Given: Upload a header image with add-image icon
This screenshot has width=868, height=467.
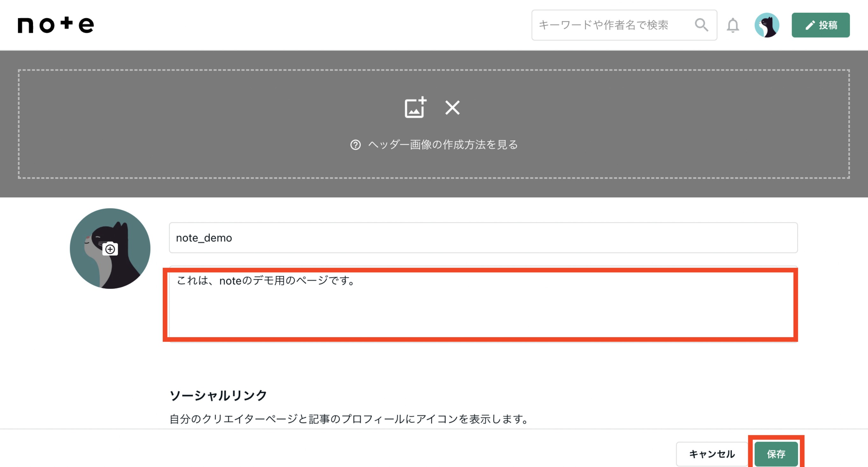Looking at the screenshot, I should (416, 108).
